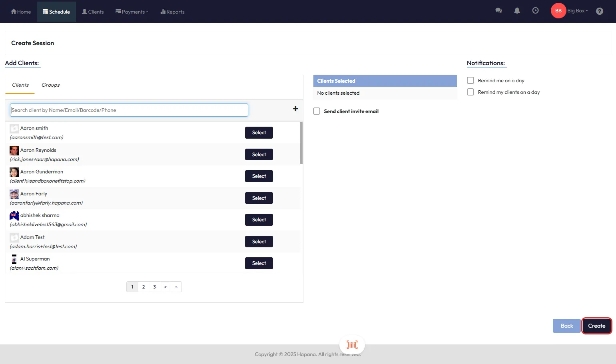Expand the Payments dropdown menu
The height and width of the screenshot is (364, 616).
point(132,12)
